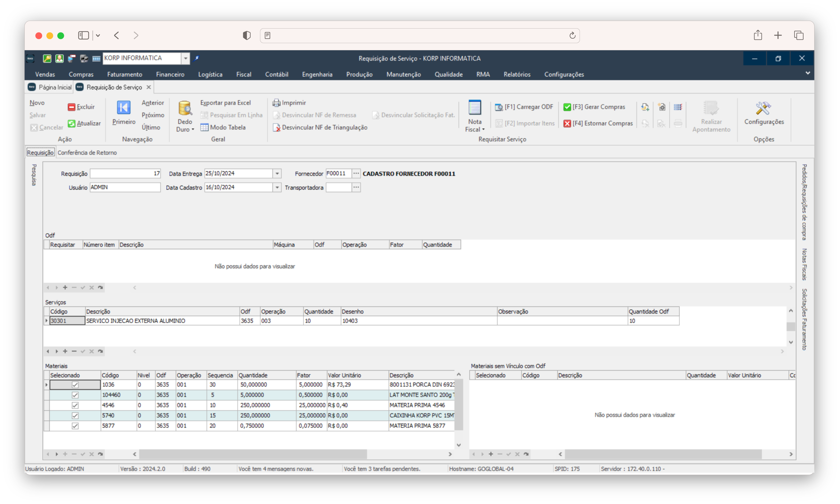The width and height of the screenshot is (840, 504).
Task: Click F3 Gerar Compras green check icon
Action: click(x=567, y=107)
